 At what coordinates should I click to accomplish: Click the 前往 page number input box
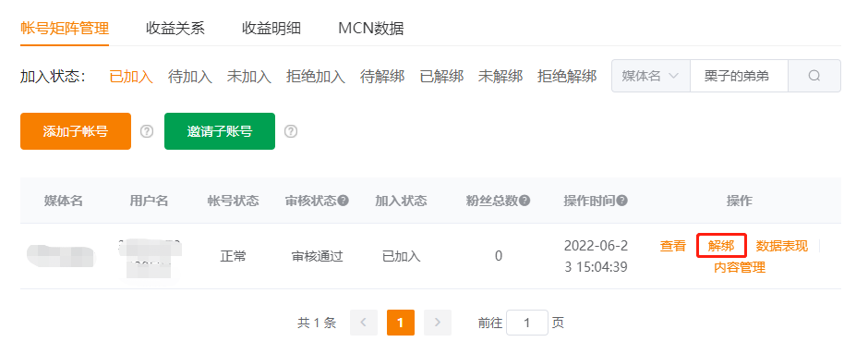pos(527,323)
